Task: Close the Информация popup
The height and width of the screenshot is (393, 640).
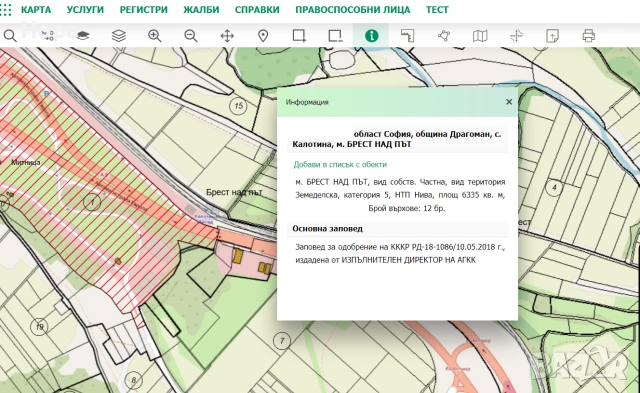Action: 509,102
